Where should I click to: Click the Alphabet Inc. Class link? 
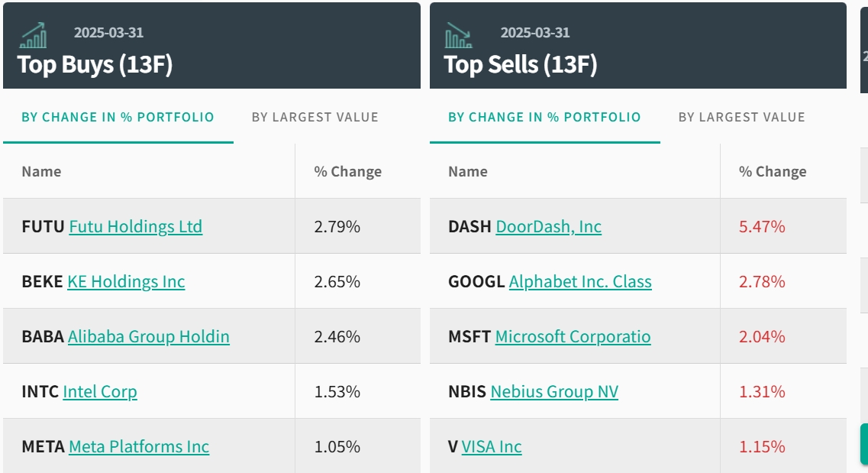(580, 282)
